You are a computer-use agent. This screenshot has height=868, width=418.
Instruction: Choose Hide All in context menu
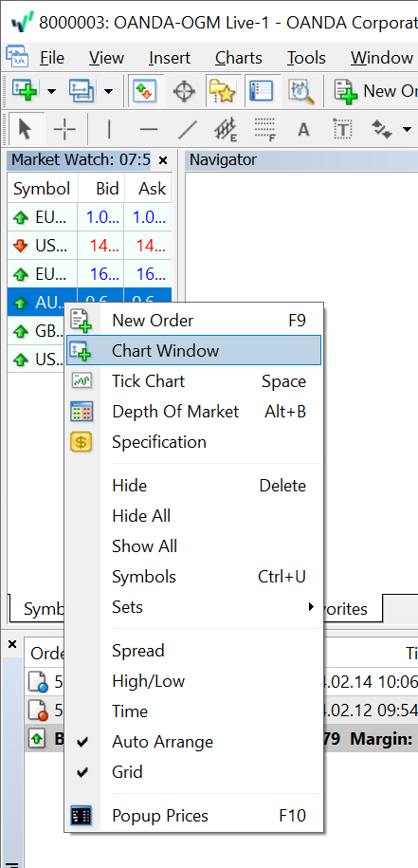tap(193, 516)
